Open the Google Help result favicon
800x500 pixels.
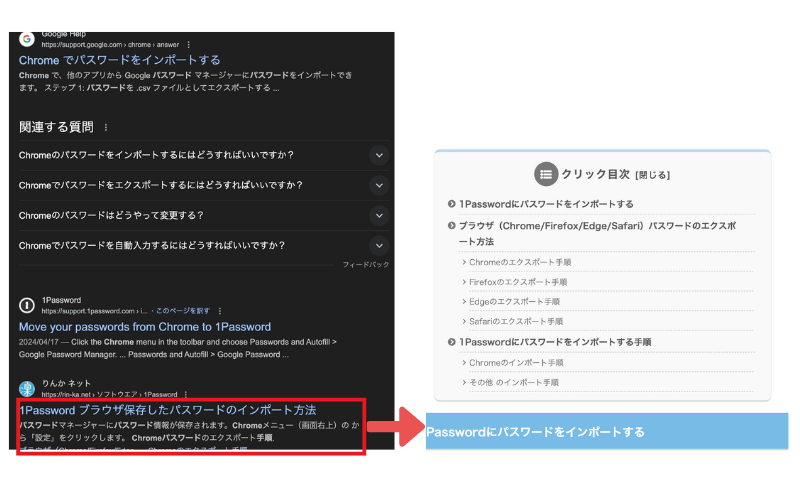(27, 39)
